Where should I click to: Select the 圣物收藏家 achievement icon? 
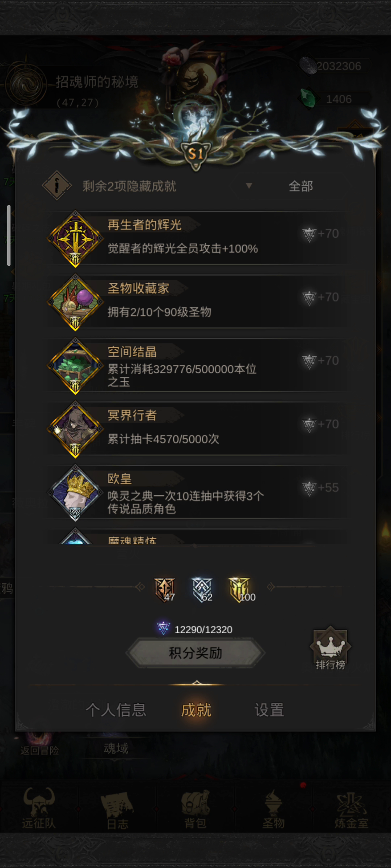[75, 302]
